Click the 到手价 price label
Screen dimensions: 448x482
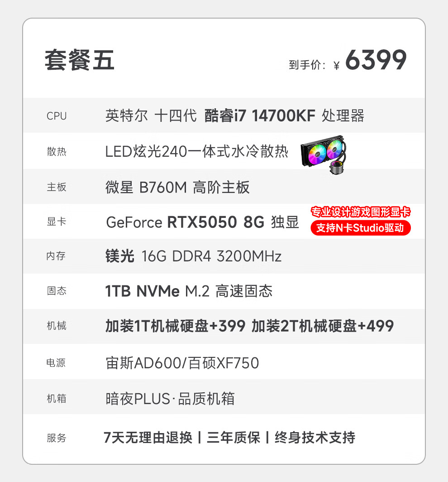[307, 65]
